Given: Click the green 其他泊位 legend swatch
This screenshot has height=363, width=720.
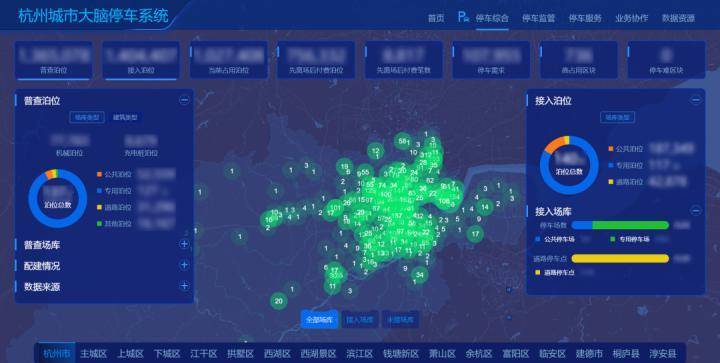Looking at the screenshot, I should pos(99,224).
